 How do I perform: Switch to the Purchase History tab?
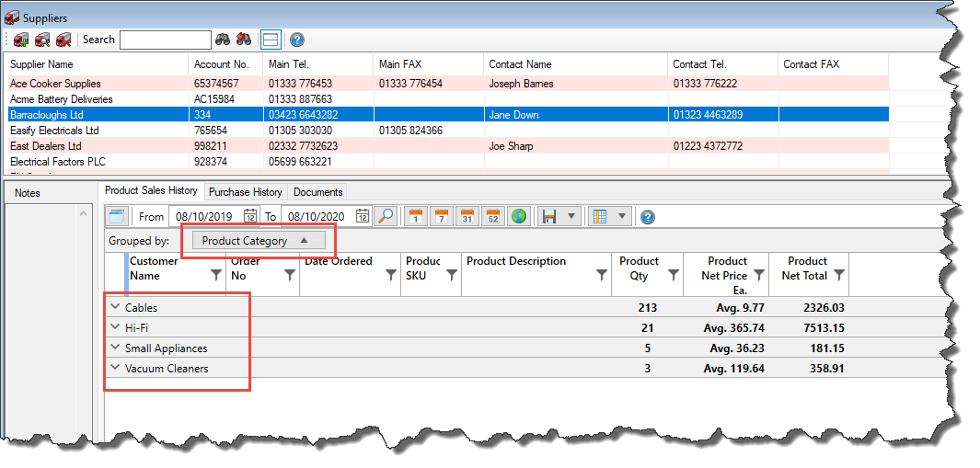click(x=245, y=192)
